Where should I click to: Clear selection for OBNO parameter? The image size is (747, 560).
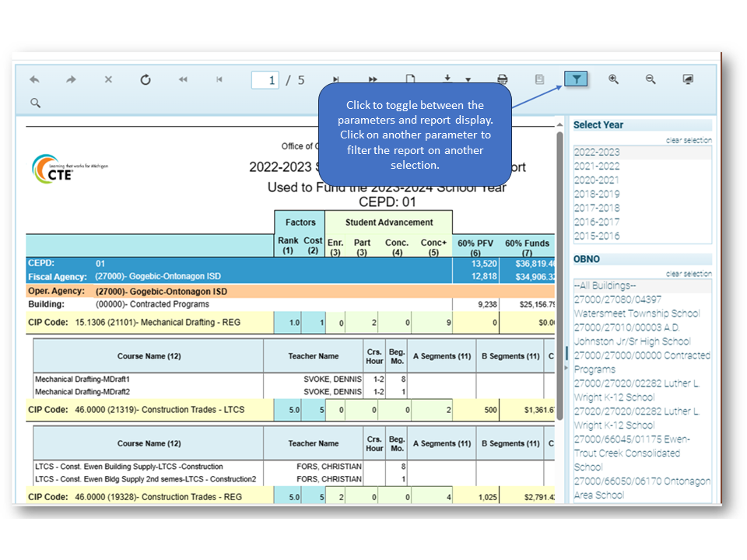click(688, 275)
